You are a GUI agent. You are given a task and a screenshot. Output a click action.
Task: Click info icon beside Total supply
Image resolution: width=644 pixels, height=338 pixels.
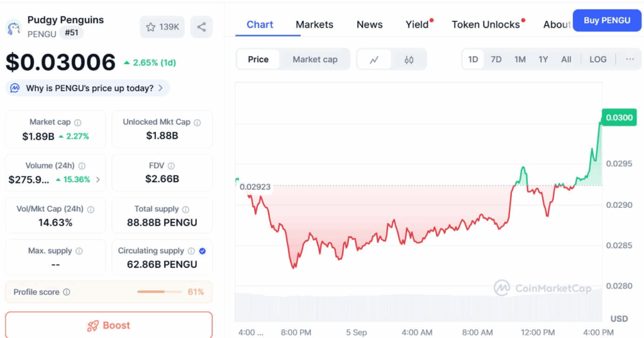(x=186, y=210)
